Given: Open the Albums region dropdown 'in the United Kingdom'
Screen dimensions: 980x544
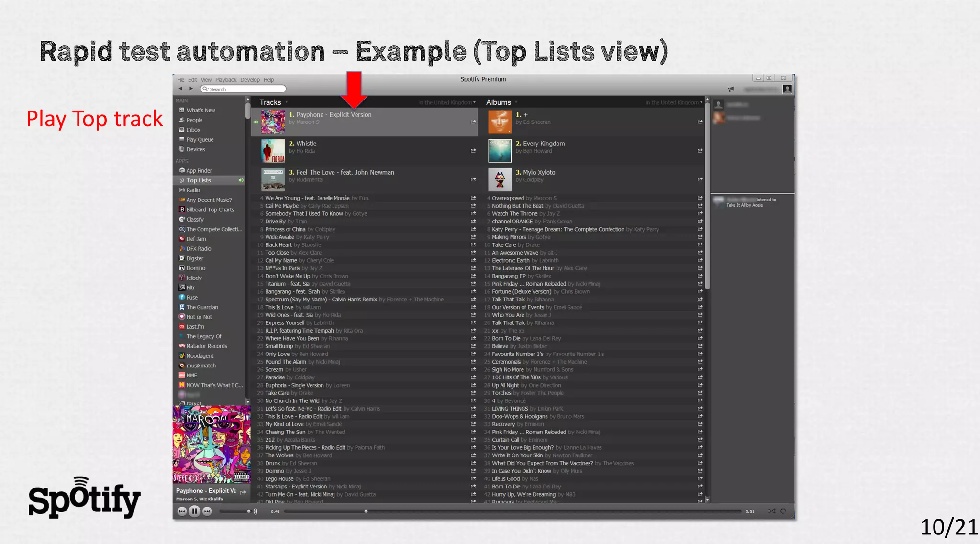Looking at the screenshot, I should click(674, 102).
